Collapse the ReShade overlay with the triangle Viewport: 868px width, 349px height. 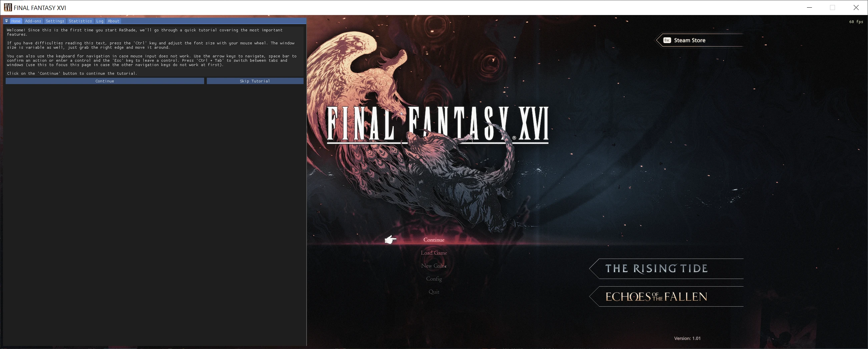click(6, 21)
